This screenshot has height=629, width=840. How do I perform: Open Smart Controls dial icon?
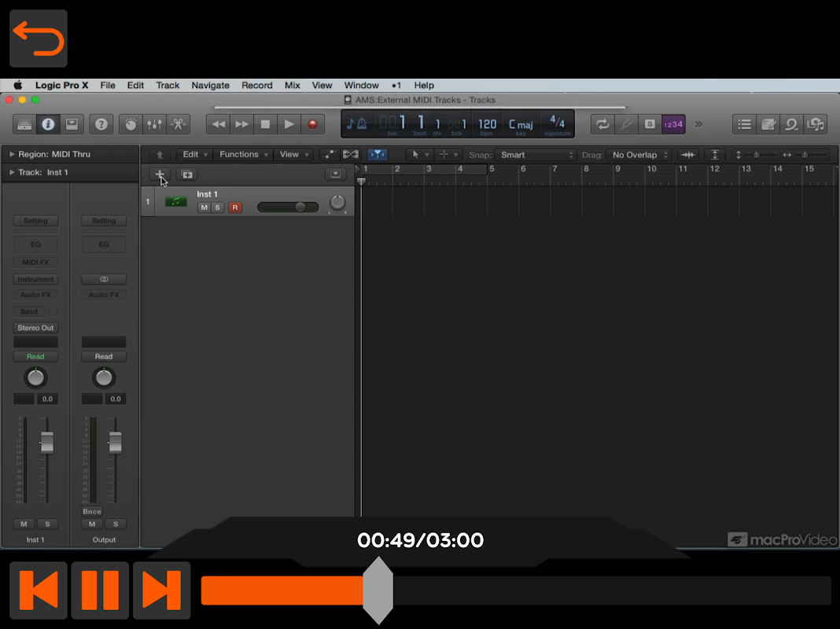131,124
